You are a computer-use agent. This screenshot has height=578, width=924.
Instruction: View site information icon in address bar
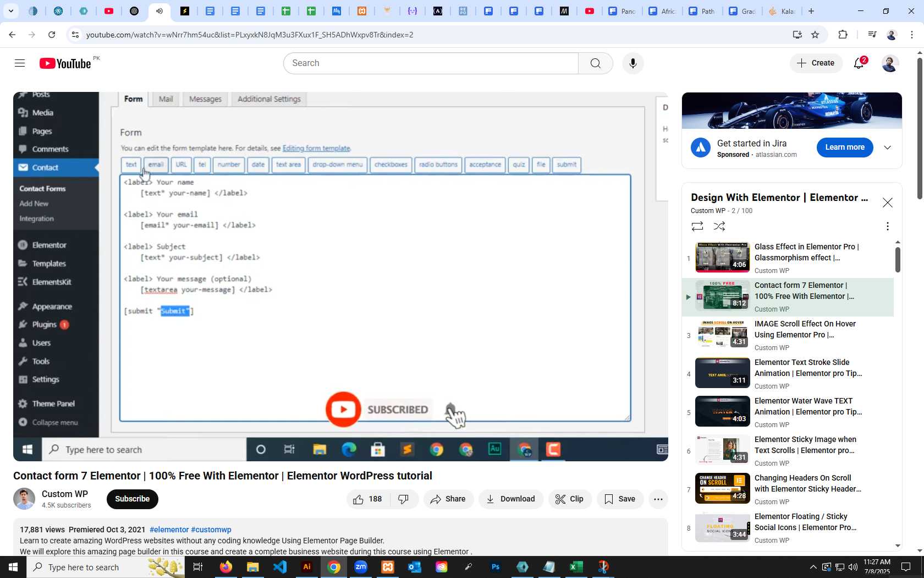coord(75,35)
